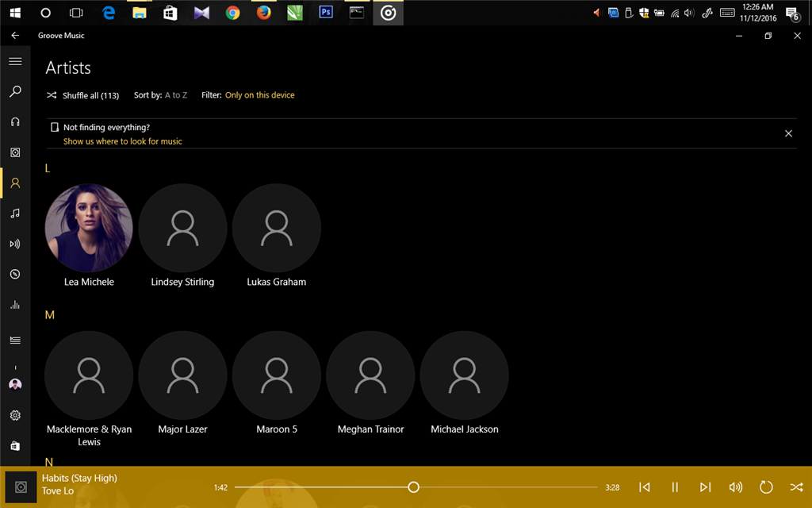Open the bar chart sidebar icon
This screenshot has height=508, width=812.
click(15, 305)
